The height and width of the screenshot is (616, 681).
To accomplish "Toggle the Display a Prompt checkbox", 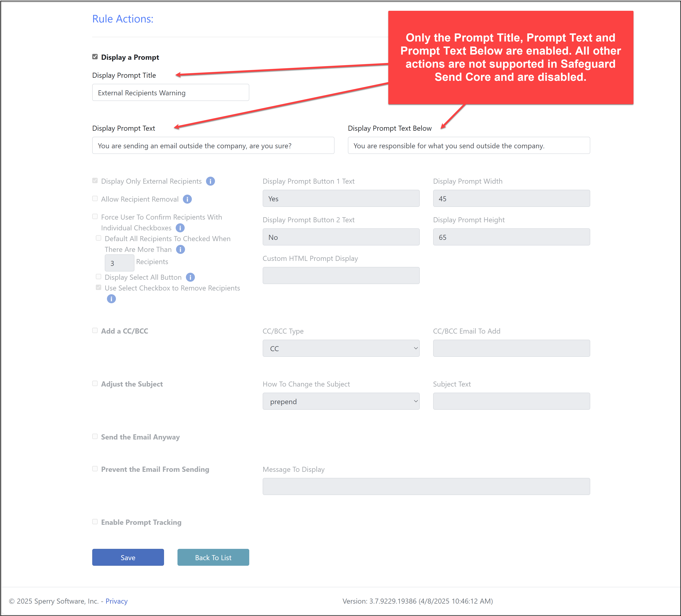I will pos(95,57).
